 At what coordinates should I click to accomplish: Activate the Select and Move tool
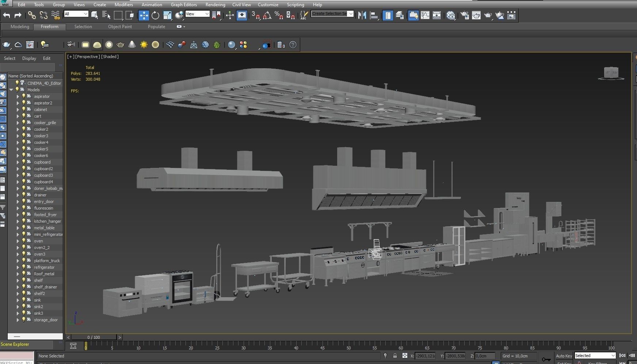[144, 15]
